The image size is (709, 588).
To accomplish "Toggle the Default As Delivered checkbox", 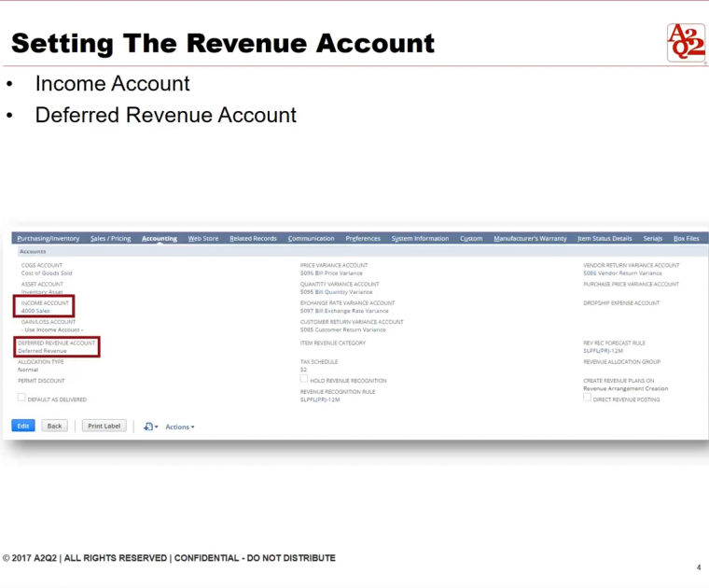I will (21, 398).
